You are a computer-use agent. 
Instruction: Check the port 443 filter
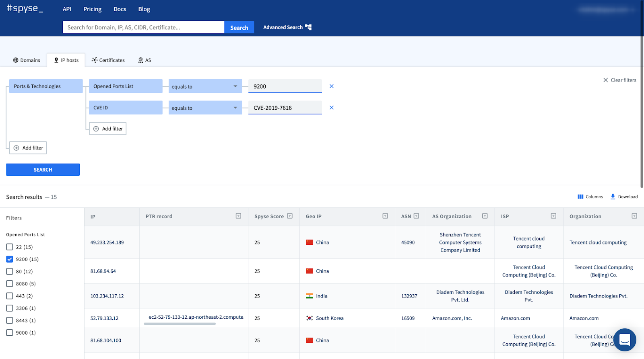pos(10,296)
